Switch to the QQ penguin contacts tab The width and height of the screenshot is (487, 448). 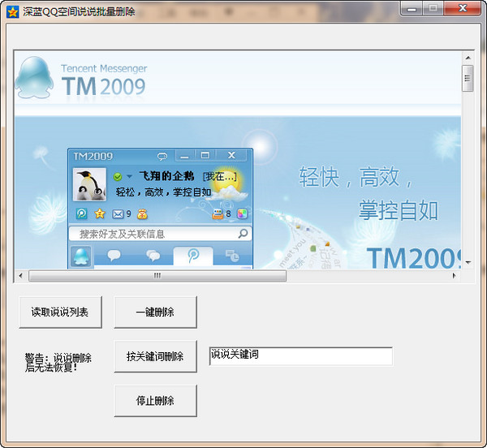81,256
